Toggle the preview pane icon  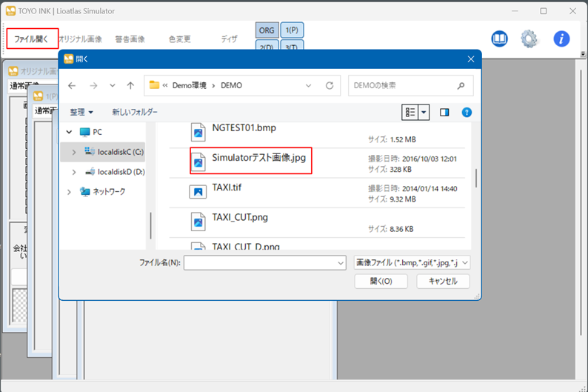(444, 112)
